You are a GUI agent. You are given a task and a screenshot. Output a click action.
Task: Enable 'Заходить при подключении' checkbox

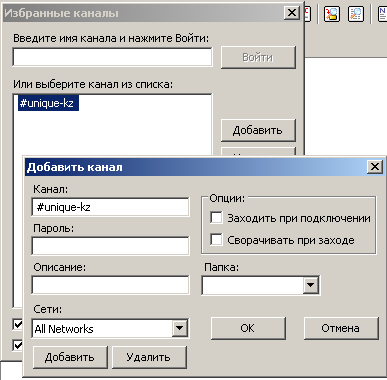(216, 218)
